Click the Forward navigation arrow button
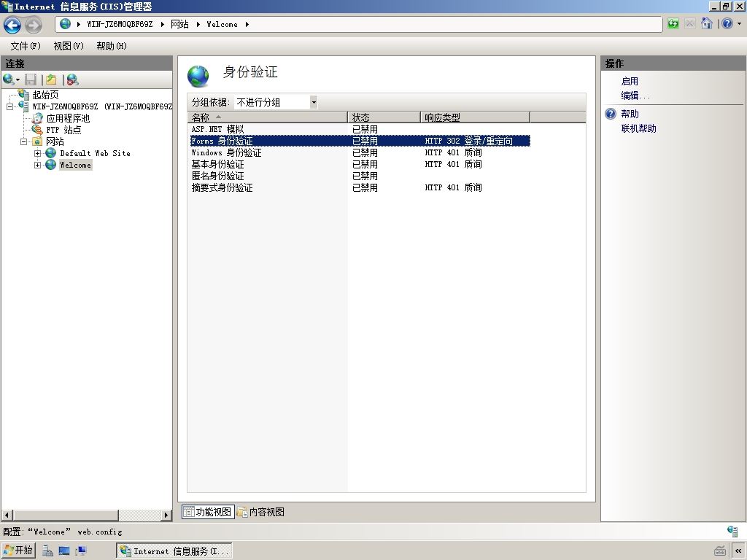The height and width of the screenshot is (560, 747). point(34,25)
